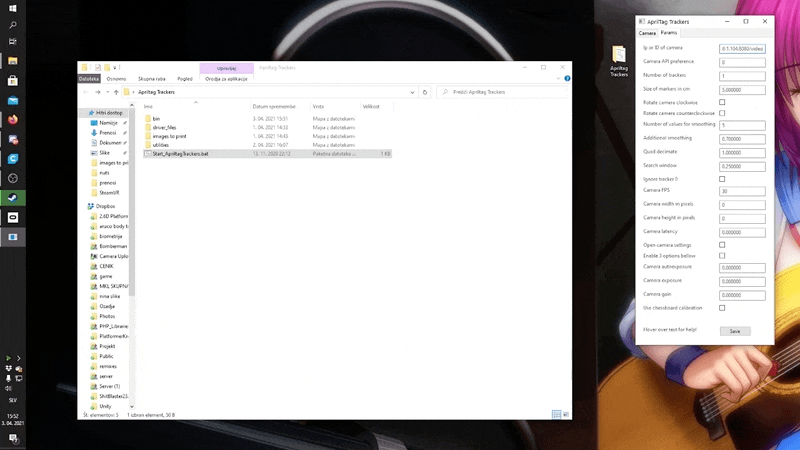Sort files by Velikost column

click(x=376, y=107)
